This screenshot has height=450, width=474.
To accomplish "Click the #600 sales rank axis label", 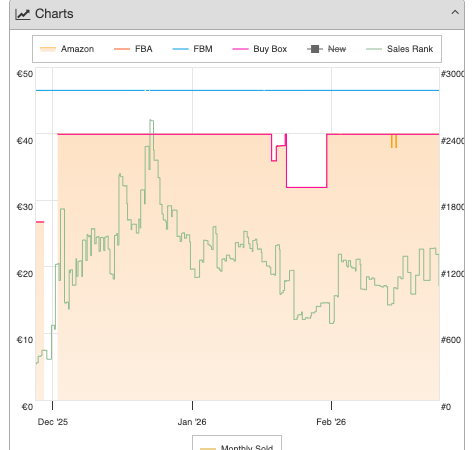I will click(x=451, y=340).
